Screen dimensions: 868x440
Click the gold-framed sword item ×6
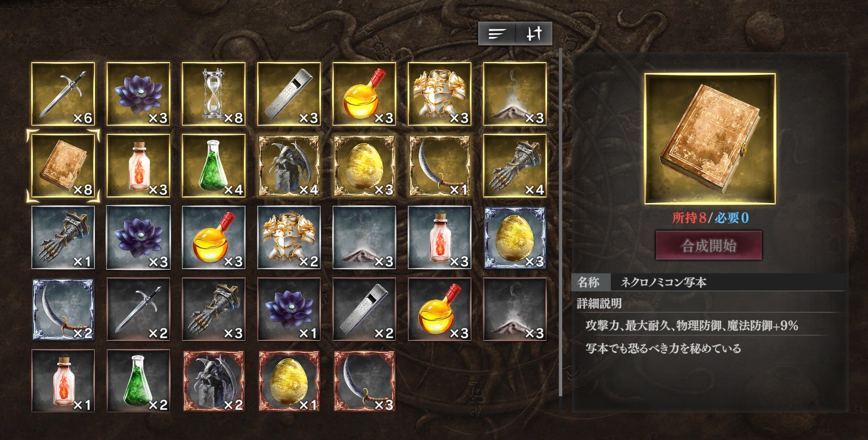point(63,94)
